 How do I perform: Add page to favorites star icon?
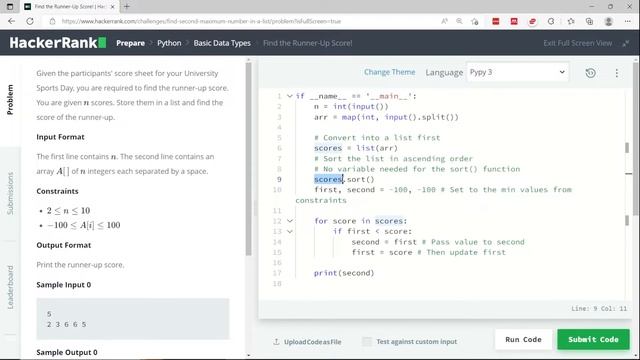pyautogui.click(x=474, y=21)
